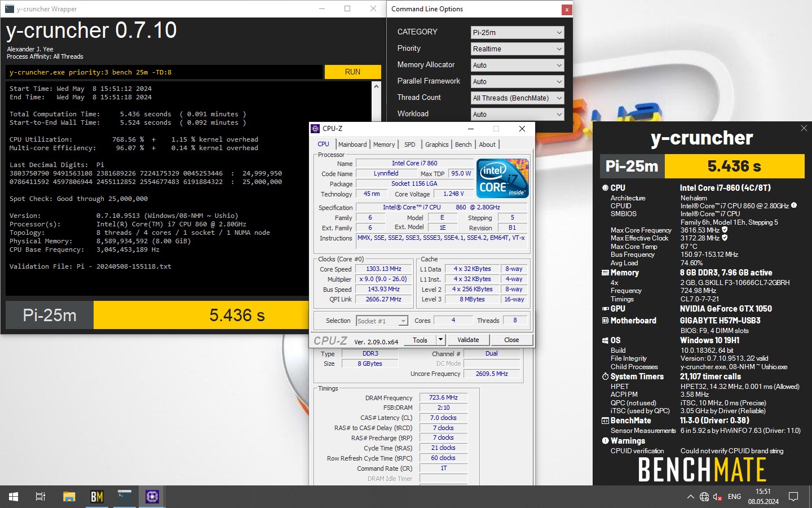The image size is (812, 508).
Task: Open the CPU-Z taskbar icon
Action: [x=152, y=497]
